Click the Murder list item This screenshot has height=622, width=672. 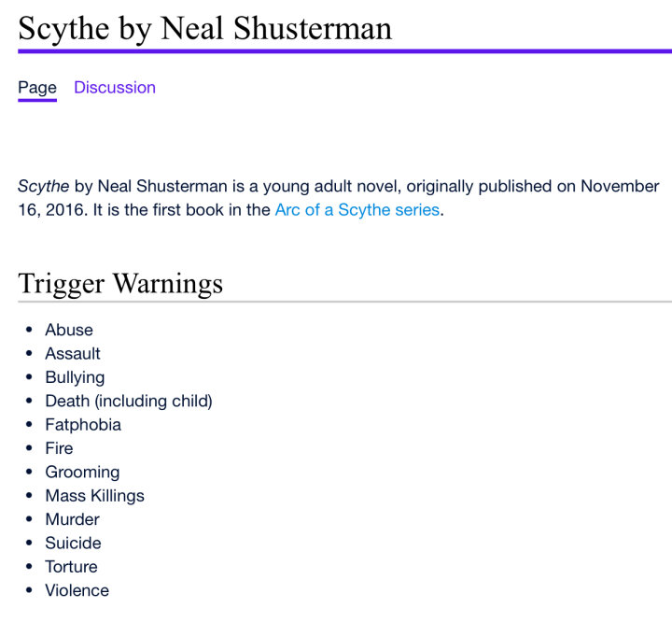click(x=73, y=519)
